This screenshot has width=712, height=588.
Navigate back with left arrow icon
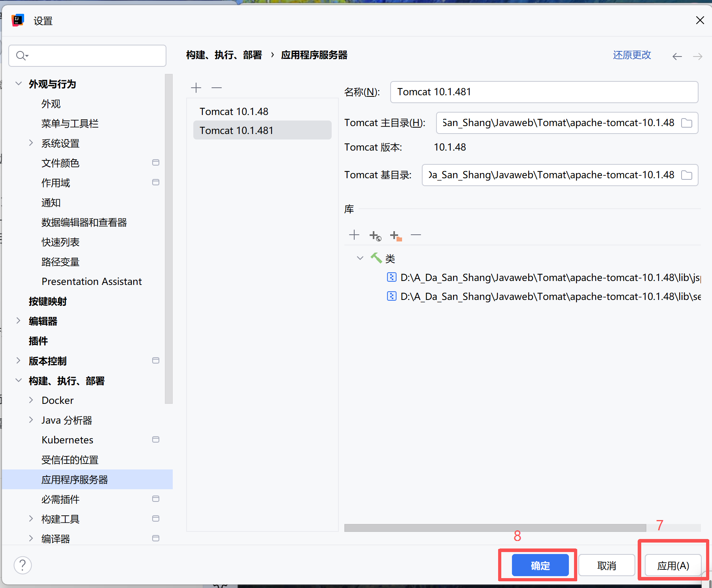click(677, 57)
